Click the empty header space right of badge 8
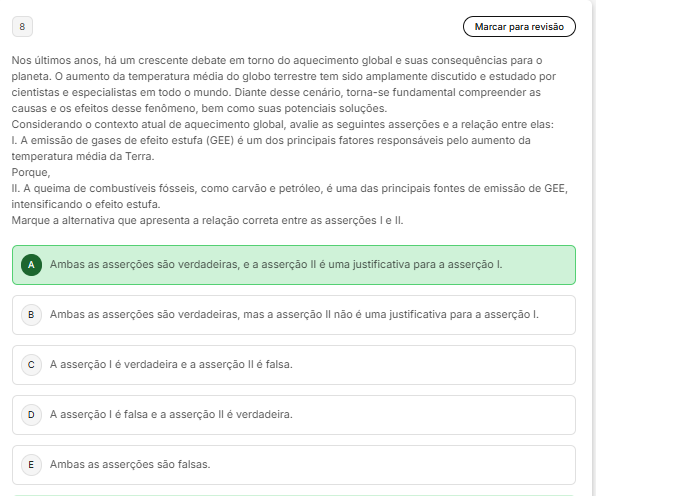This screenshot has width=695, height=496. point(240,26)
